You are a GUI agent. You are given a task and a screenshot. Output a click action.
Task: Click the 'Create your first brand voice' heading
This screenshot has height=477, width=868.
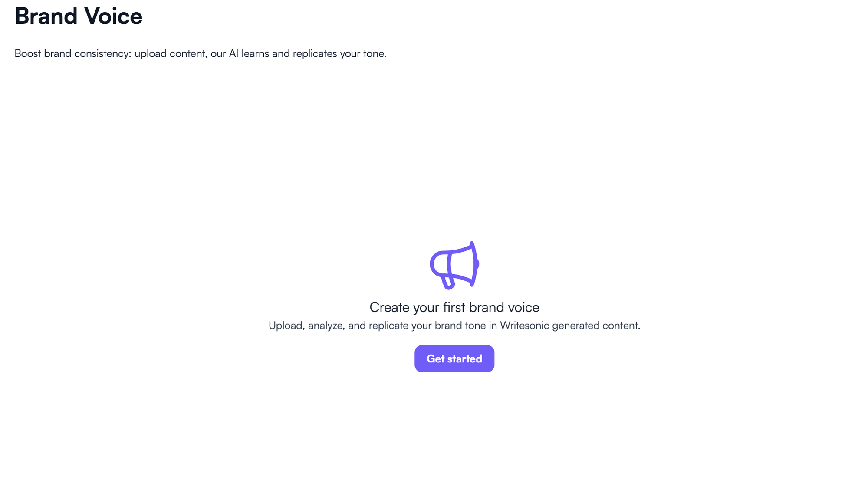454,307
